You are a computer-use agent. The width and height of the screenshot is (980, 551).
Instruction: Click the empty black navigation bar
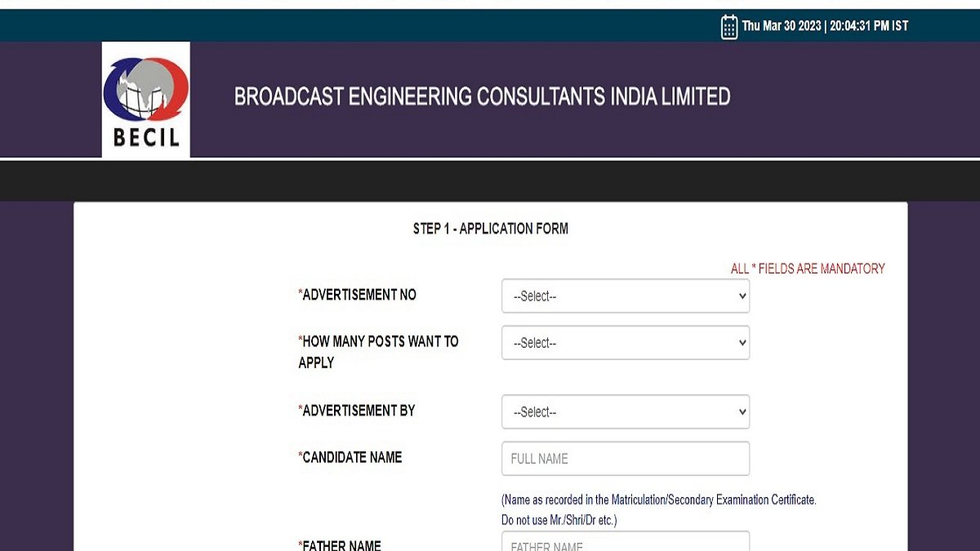tap(490, 180)
